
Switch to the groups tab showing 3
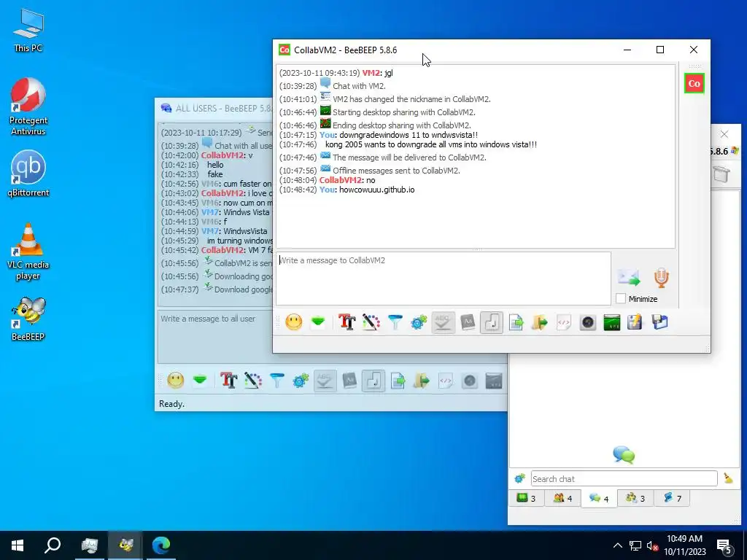click(x=635, y=498)
